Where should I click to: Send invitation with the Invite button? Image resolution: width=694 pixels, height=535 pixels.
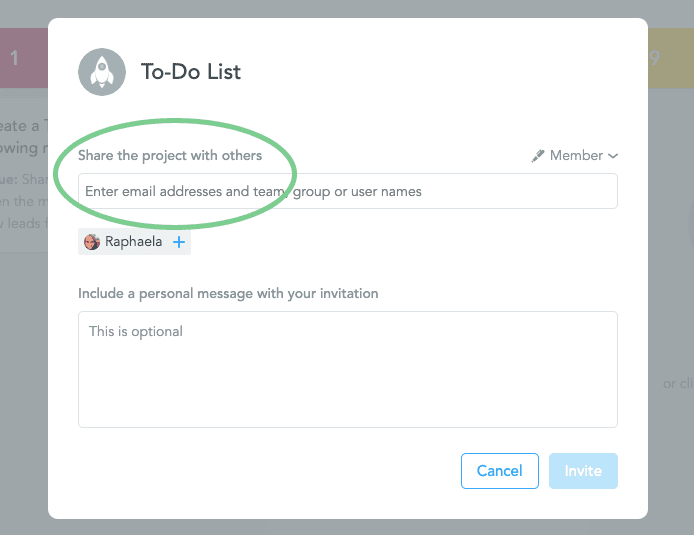[583, 471]
